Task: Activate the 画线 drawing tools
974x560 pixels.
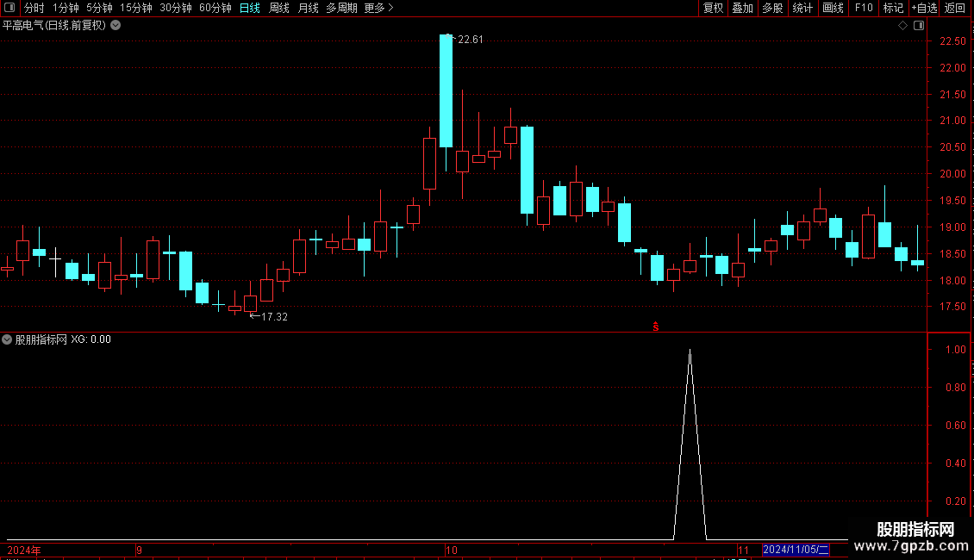Action: (x=833, y=8)
